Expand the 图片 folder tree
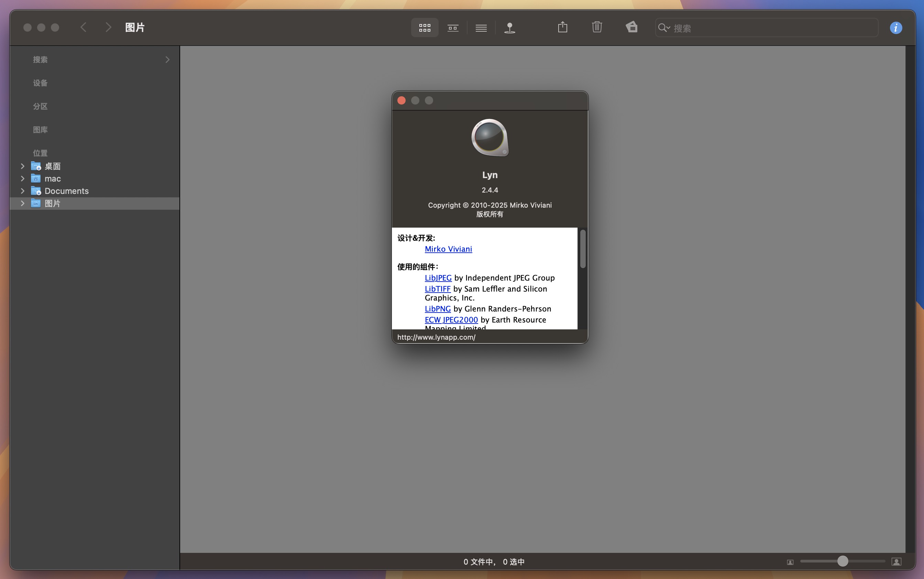Image resolution: width=924 pixels, height=579 pixels. pos(22,203)
